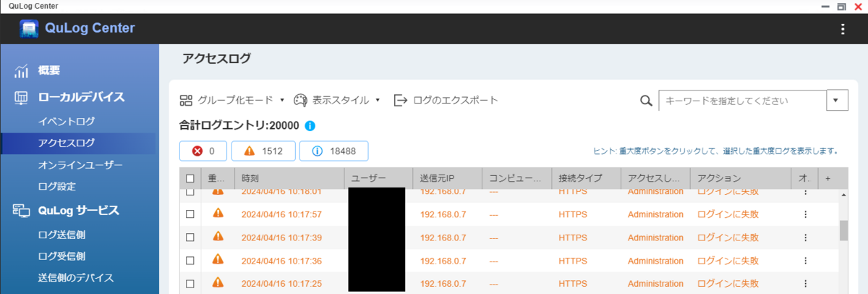868x294 pixels.
Task: Open ログ受信側 in the sidebar
Action: pyautogui.click(x=61, y=256)
